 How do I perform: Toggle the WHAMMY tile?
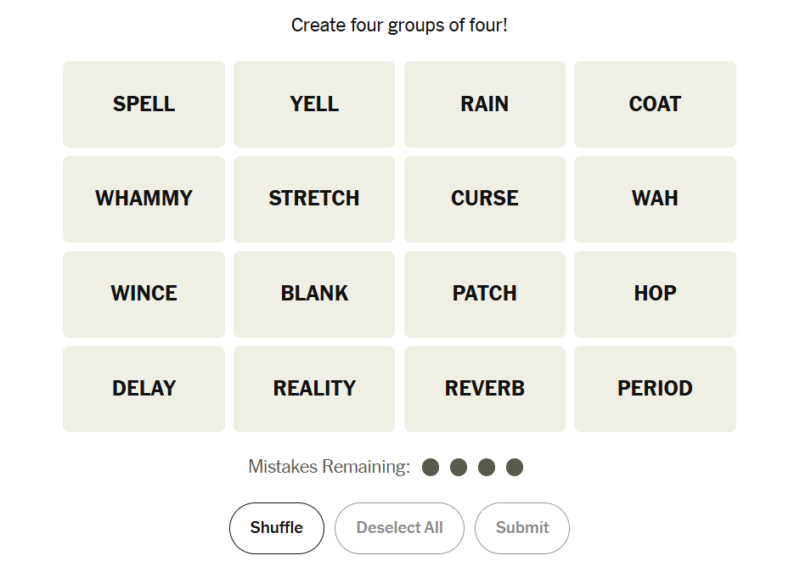144,199
